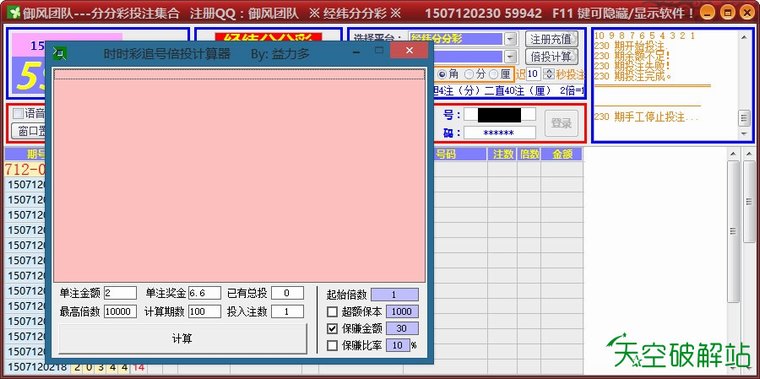Viewport: 760px width, 379px height.
Task: Open the 倍投计算 tool
Action: (552, 57)
